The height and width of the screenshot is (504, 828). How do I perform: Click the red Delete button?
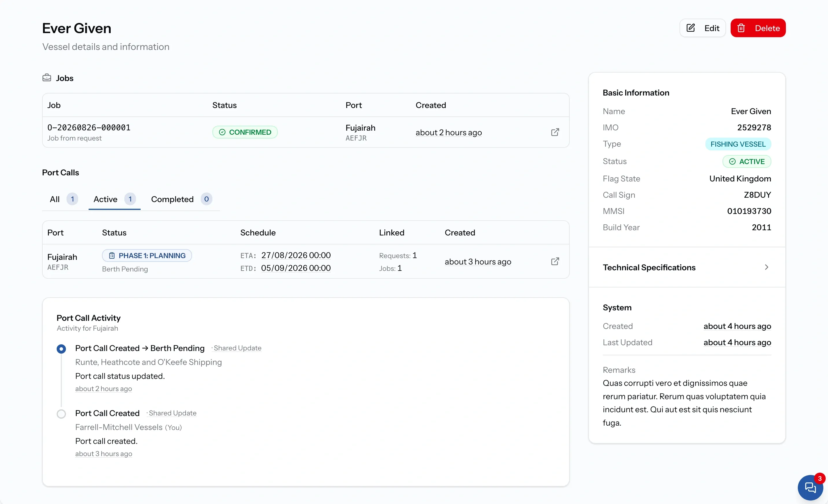[x=758, y=28]
